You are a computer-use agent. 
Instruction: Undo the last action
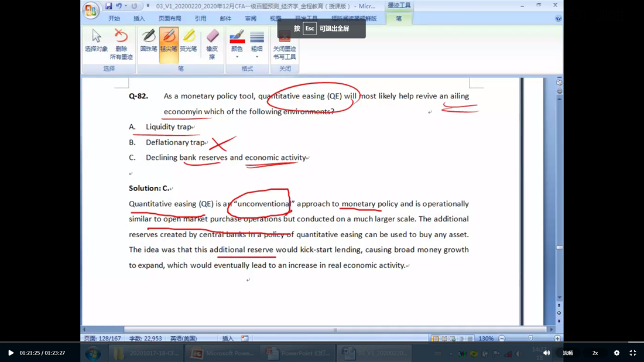click(x=119, y=6)
